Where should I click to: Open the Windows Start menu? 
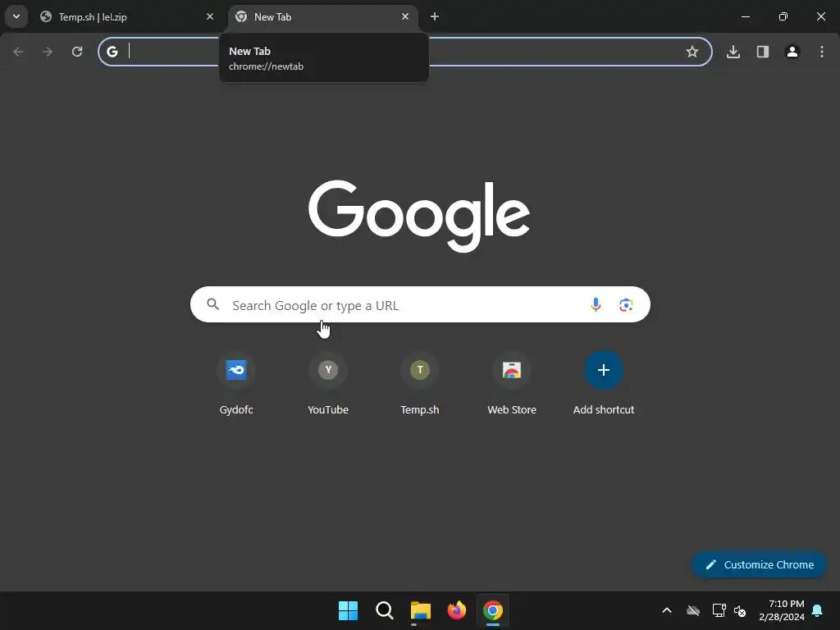pos(348,610)
